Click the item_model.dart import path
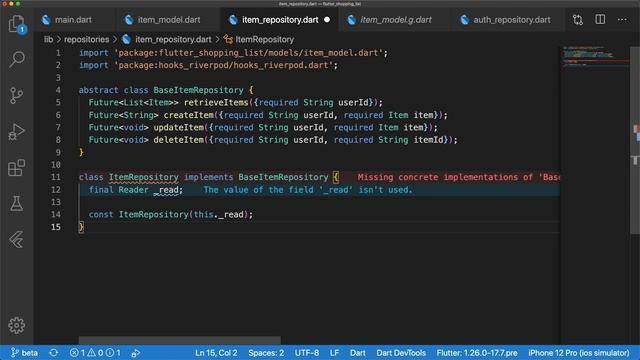The width and height of the screenshot is (640, 360). coord(249,53)
